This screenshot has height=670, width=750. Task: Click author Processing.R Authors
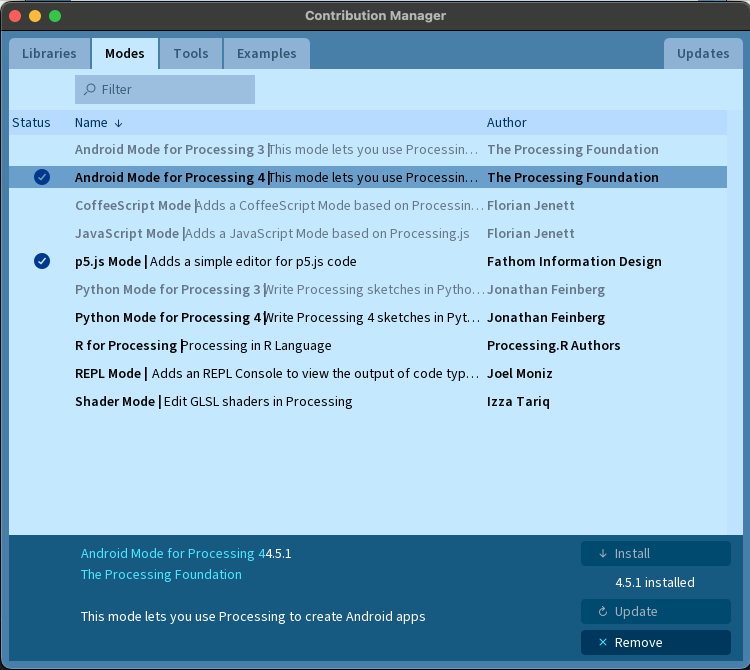click(x=553, y=345)
